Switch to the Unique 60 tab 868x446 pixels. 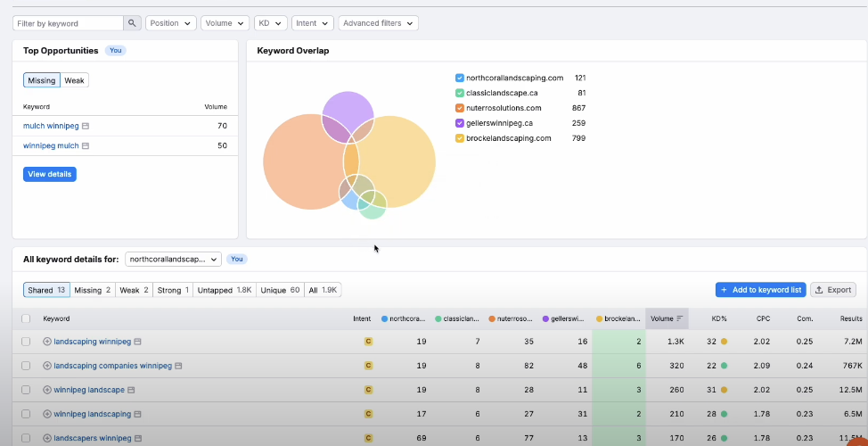280,290
